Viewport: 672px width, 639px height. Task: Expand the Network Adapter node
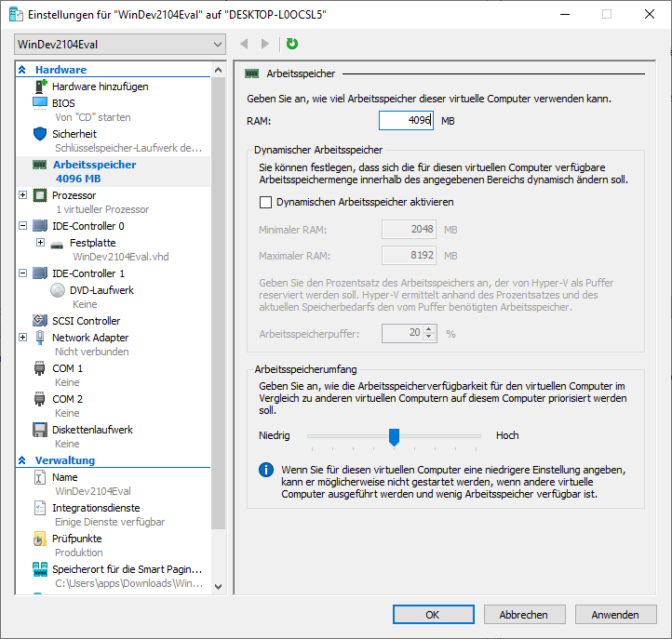[x=23, y=337]
